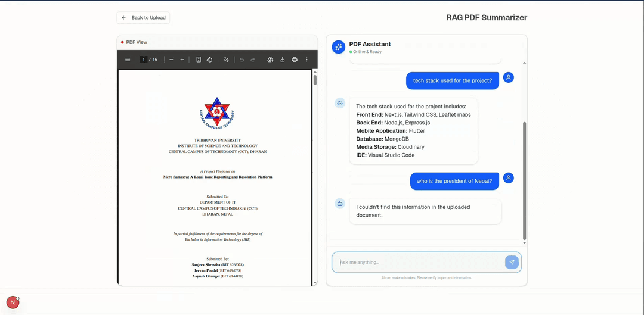Viewport: 644px width, 315px height.
Task: Click the Back End: Node.js line
Action: coord(393,123)
